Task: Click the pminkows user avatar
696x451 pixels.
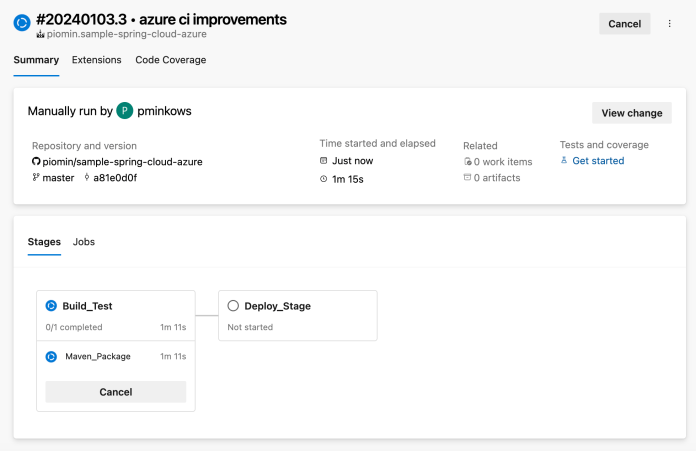Action: coord(125,111)
